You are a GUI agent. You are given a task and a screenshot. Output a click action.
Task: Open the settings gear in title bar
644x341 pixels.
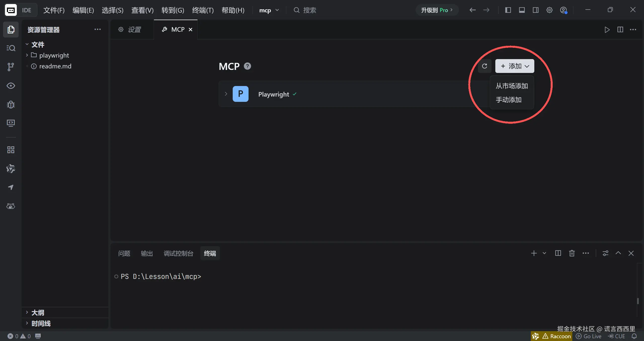[549, 10]
